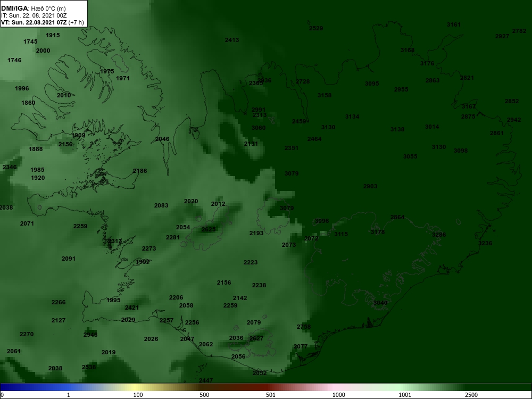
Task: Click the map value 2266
Action: click(59, 303)
